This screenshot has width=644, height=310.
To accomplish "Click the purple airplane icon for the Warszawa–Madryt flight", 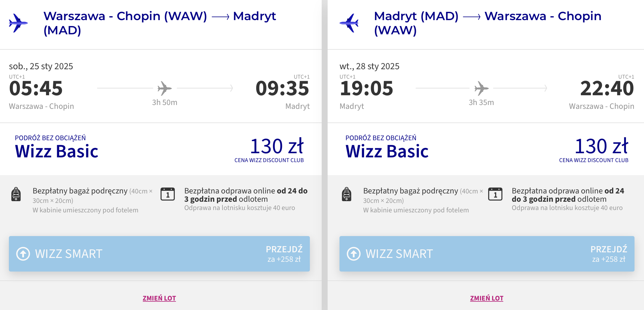I will point(18,23).
